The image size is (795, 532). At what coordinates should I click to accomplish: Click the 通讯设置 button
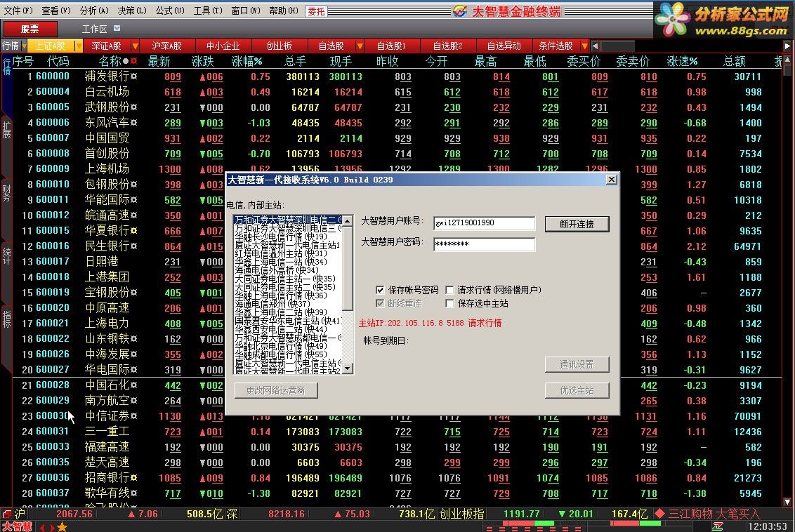(x=577, y=364)
